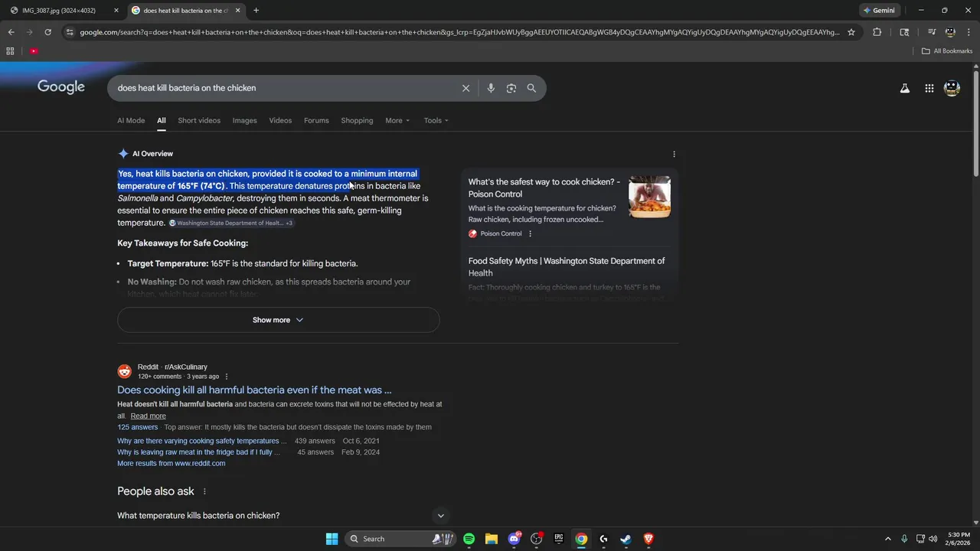The width and height of the screenshot is (980, 551).
Task: Select the Short videos tab
Action: pos(199,120)
